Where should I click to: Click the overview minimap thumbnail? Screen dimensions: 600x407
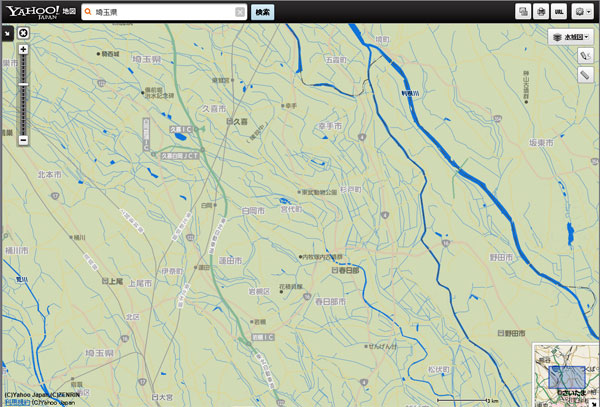[565, 374]
